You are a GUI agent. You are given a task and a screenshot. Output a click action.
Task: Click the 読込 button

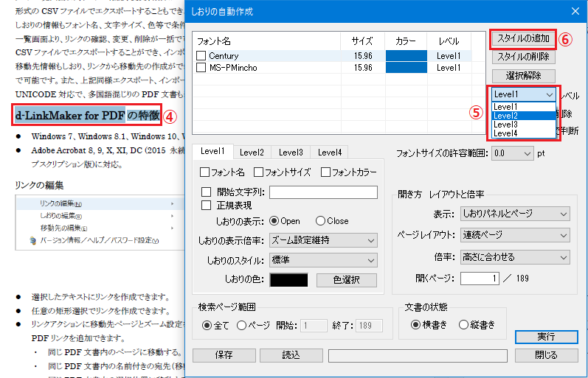[291, 355]
